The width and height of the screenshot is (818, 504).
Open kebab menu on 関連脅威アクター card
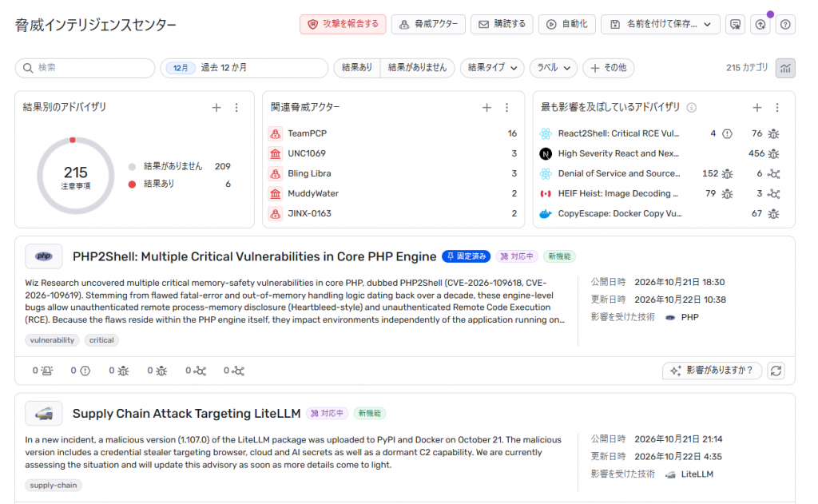[506, 108]
